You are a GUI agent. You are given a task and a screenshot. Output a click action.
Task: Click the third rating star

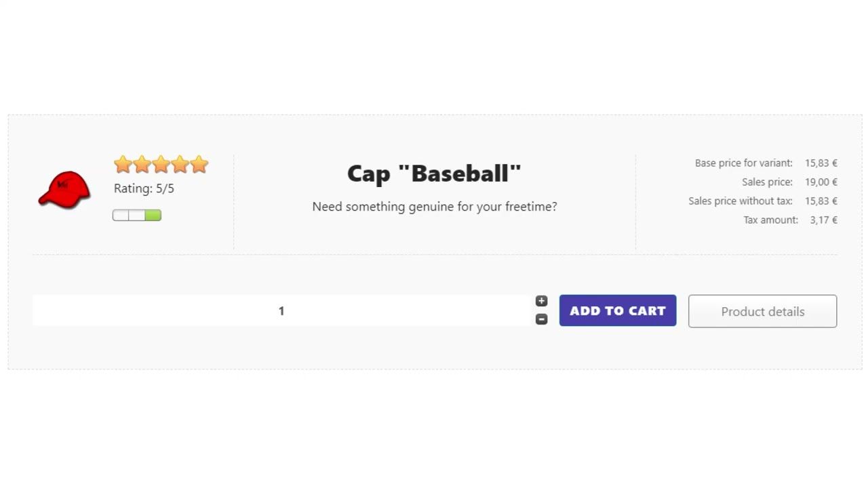click(x=161, y=165)
